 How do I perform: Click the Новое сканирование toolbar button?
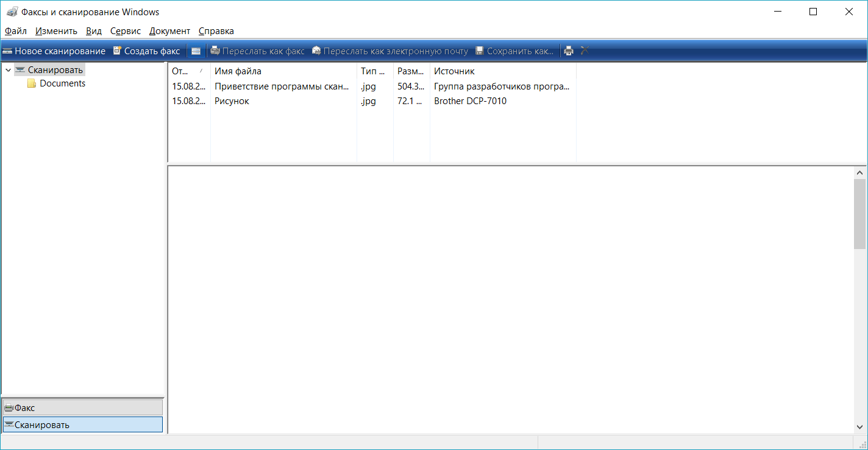[x=54, y=51]
